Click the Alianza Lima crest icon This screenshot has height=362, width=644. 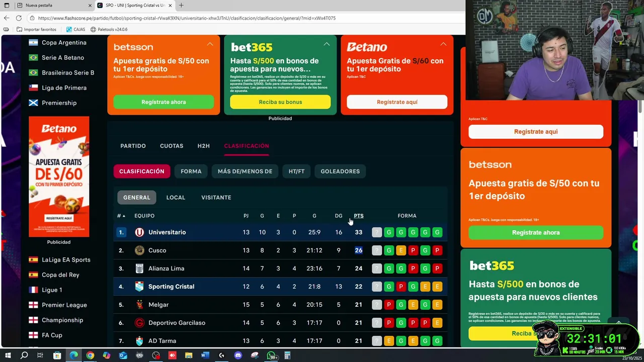139,268
